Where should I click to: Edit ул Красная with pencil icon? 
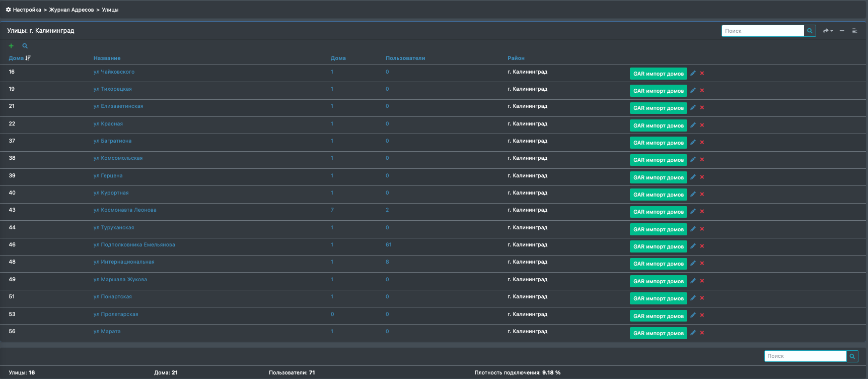[x=693, y=125]
